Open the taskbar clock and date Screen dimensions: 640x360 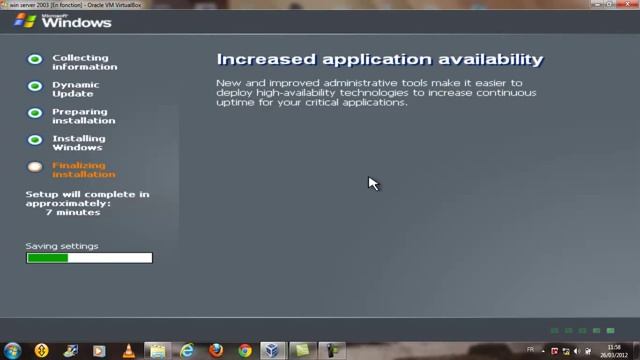point(614,351)
